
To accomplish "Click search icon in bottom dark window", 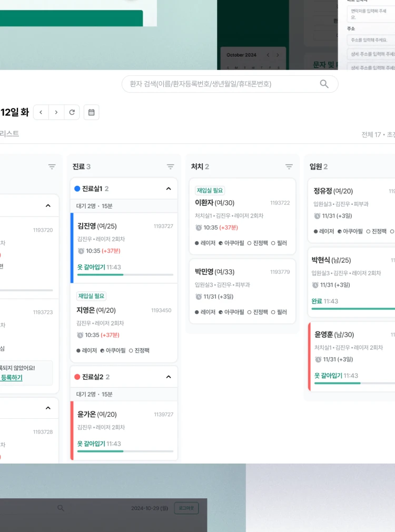I will [61, 508].
